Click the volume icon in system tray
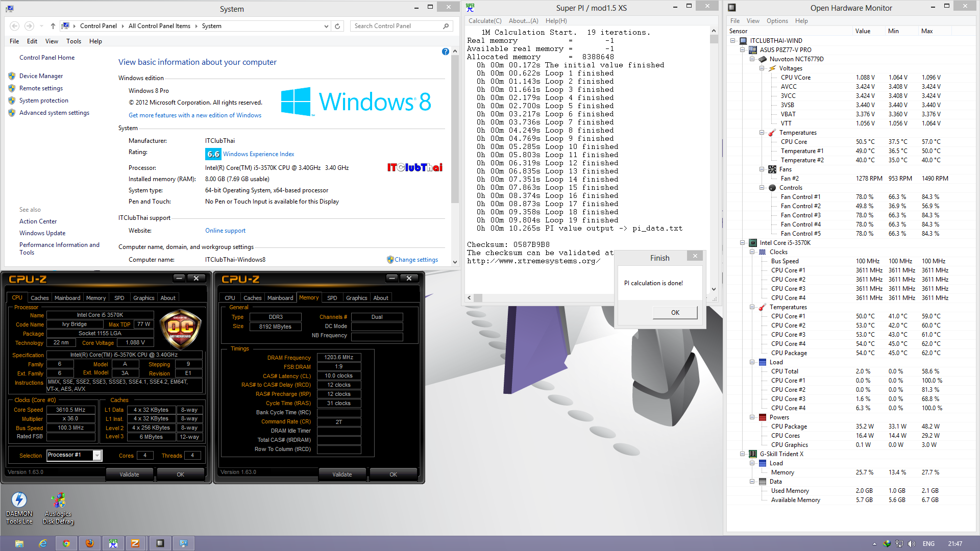The width and height of the screenshot is (980, 551). coord(912,544)
